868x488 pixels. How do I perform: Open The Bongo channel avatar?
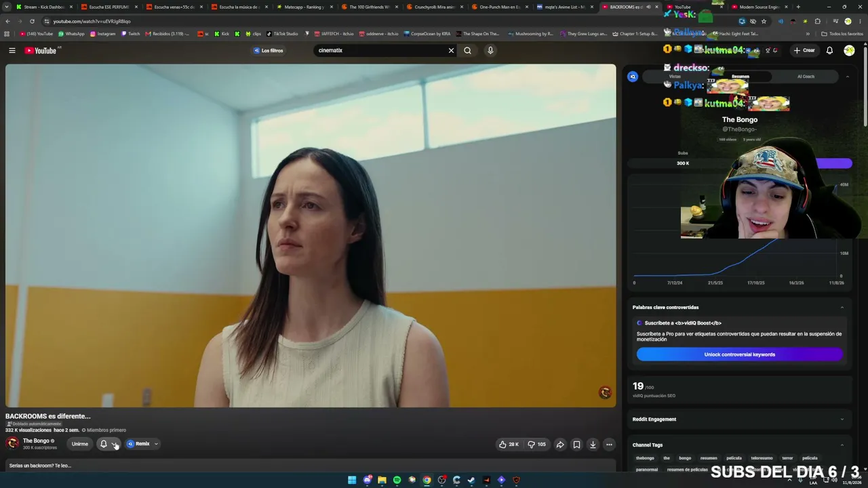pos(12,443)
